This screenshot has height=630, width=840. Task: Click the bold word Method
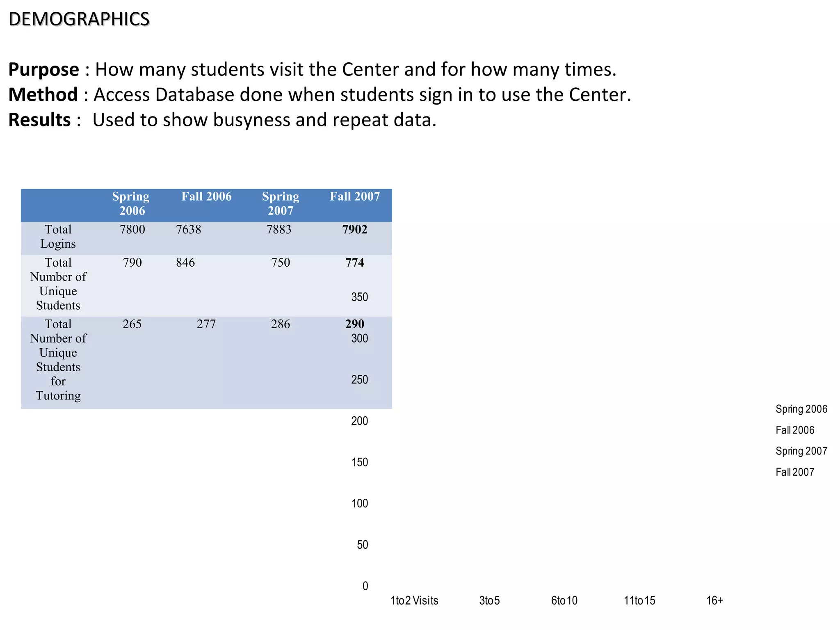43,95
